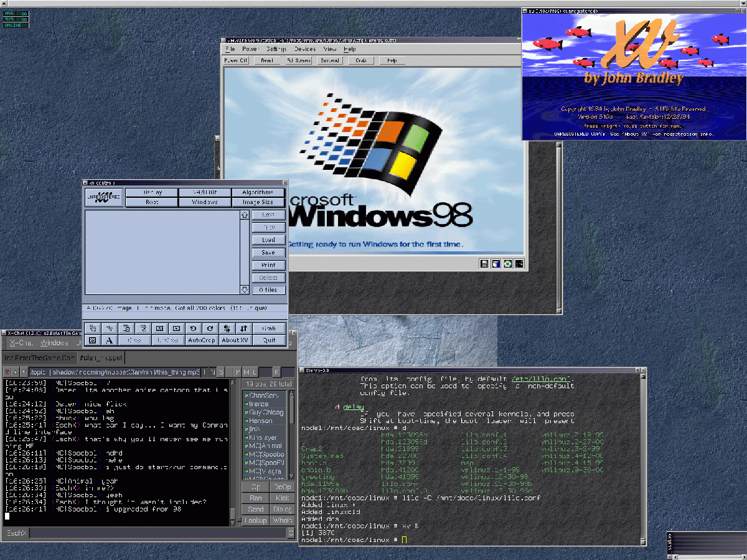Viewport: 747px width, 560px height.
Task: Flip image vertically in xv controls
Action: point(243,328)
